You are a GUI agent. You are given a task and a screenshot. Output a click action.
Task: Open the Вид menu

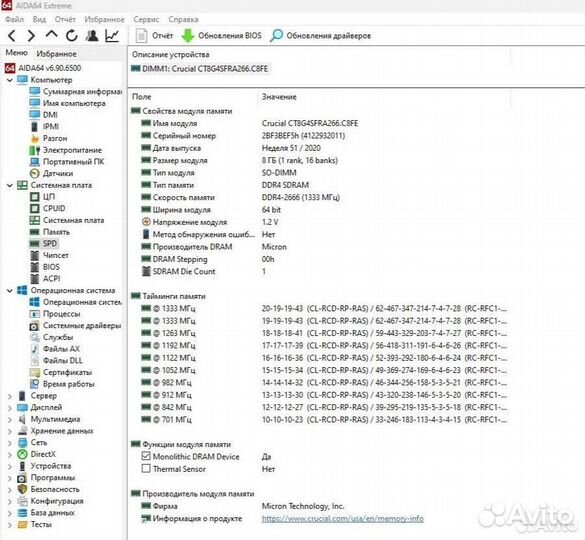[x=39, y=19]
